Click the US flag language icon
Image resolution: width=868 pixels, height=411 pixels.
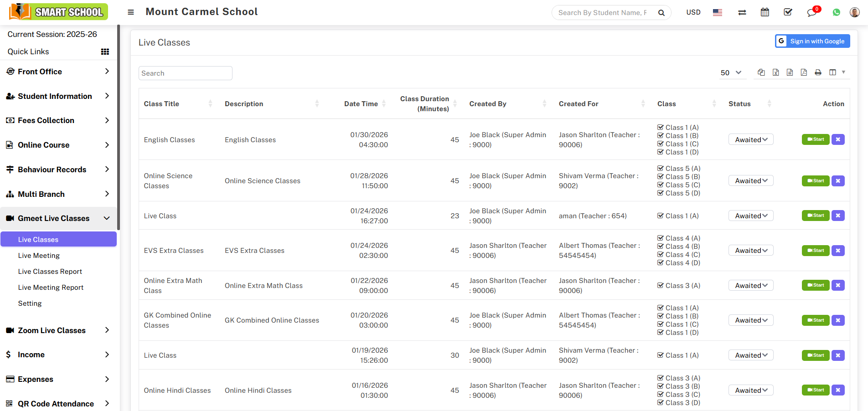click(x=717, y=12)
